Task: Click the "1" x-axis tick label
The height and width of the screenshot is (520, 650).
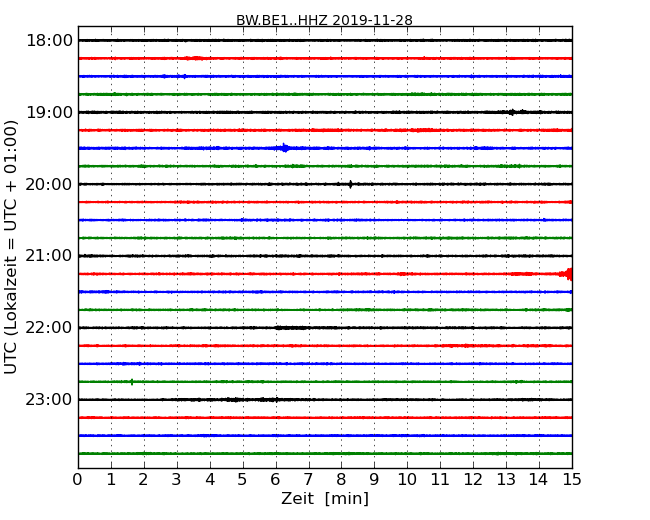Action: [111, 479]
